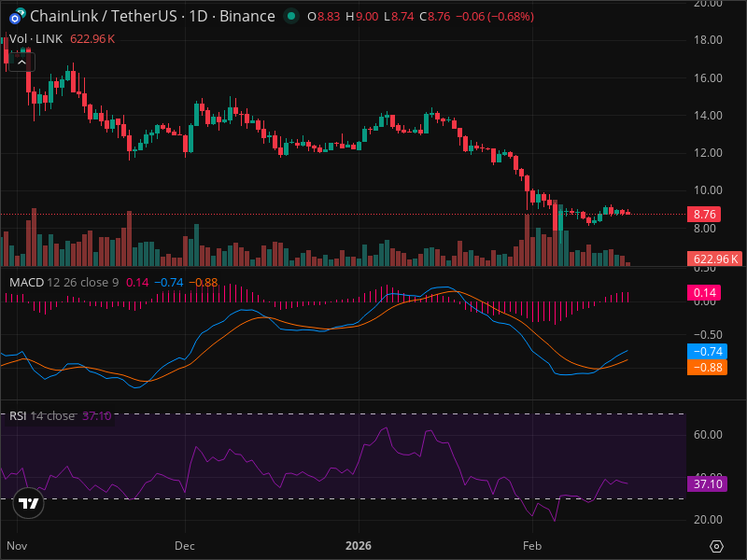
Task: Select the MACD 12 26 close 9 legend
Action: (63, 283)
